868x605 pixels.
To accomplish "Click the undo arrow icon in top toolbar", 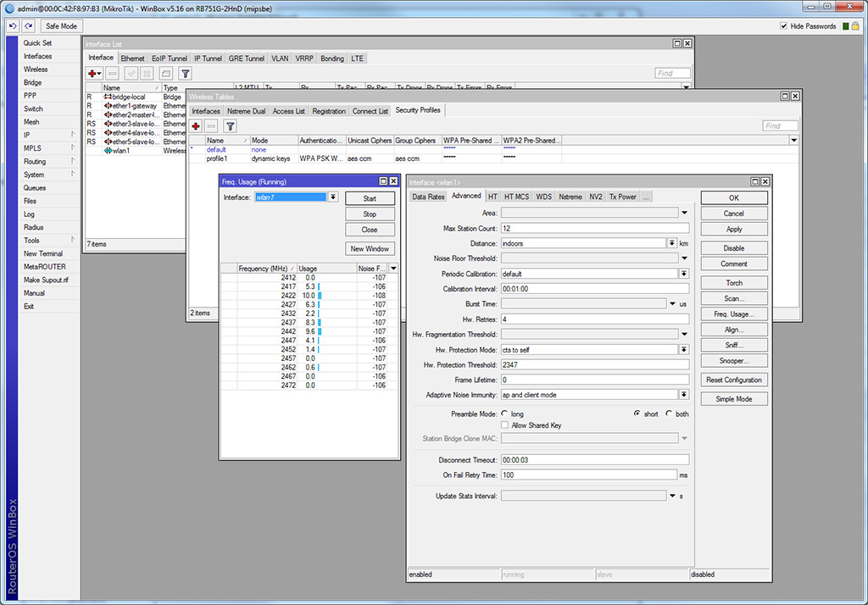I will coord(13,26).
